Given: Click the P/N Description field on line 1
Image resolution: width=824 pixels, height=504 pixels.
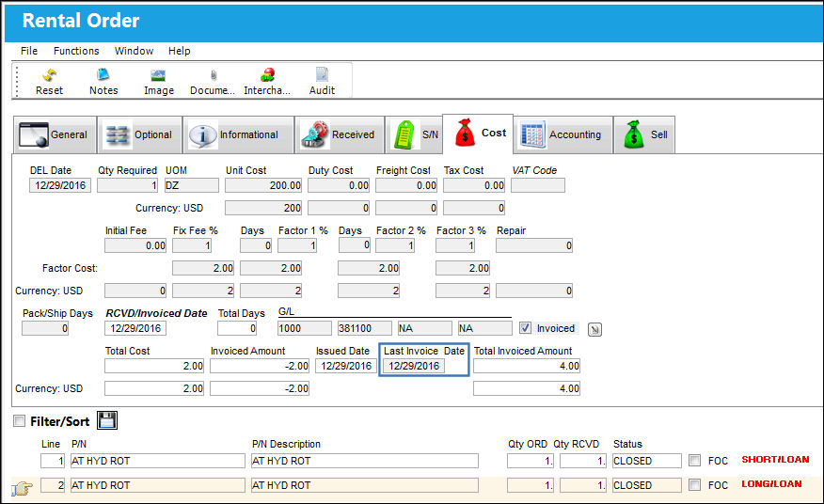Looking at the screenshot, I should tap(365, 461).
